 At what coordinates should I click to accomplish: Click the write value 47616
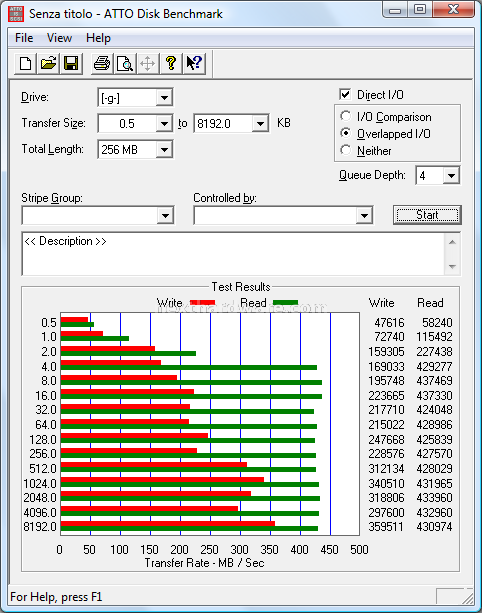tap(389, 323)
